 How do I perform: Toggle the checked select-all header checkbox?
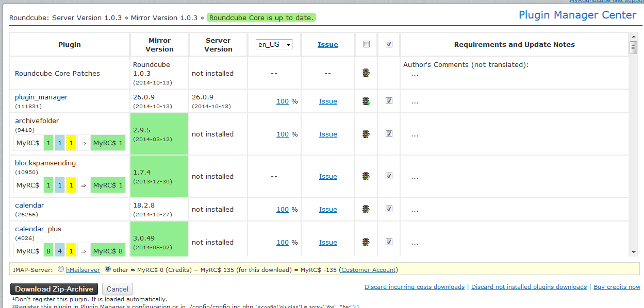coord(389,44)
